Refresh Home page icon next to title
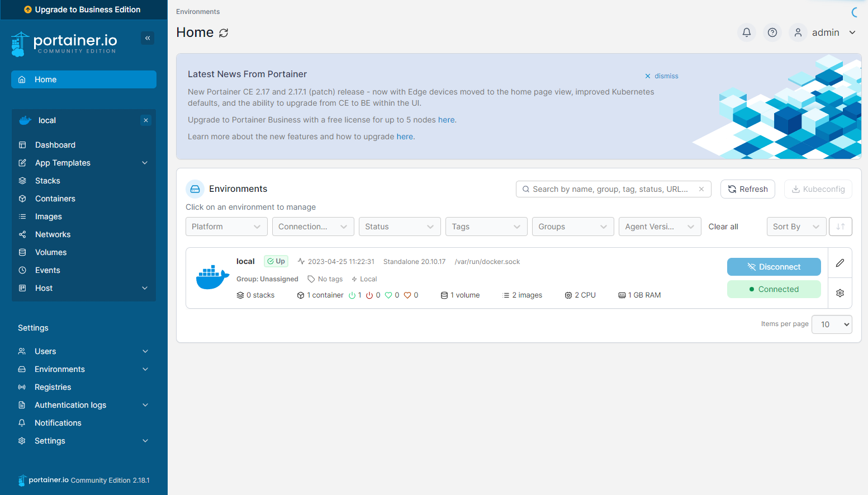Viewport: 868px width, 495px height. 224,33
